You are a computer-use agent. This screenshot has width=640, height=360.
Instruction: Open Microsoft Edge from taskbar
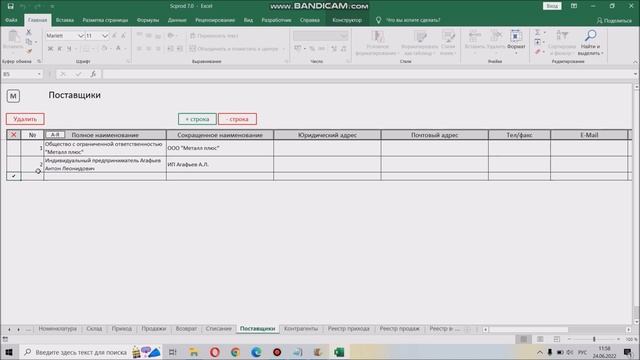tap(256, 352)
